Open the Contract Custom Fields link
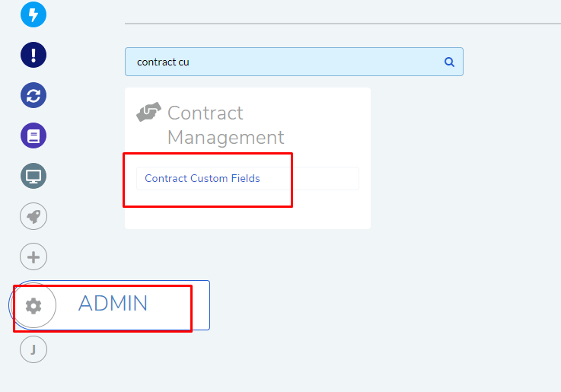The image size is (561, 392). click(x=202, y=178)
